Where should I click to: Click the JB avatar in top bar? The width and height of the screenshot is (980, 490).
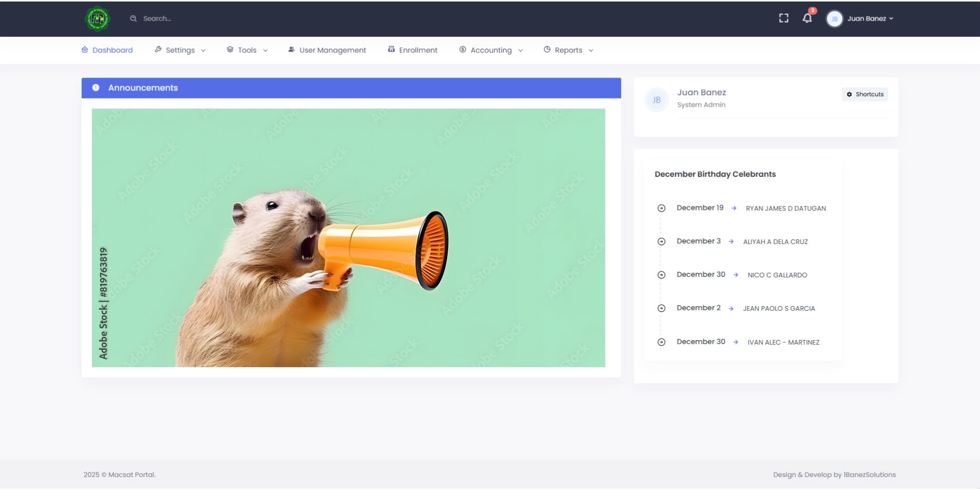(x=834, y=19)
